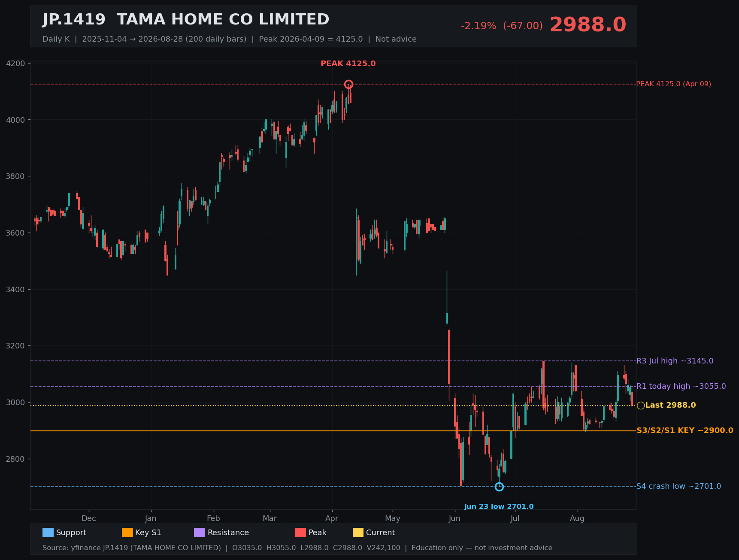The height and width of the screenshot is (560, 739).
Task: Select the "S4 crash low ~2701.0" label
Action: coord(678,486)
